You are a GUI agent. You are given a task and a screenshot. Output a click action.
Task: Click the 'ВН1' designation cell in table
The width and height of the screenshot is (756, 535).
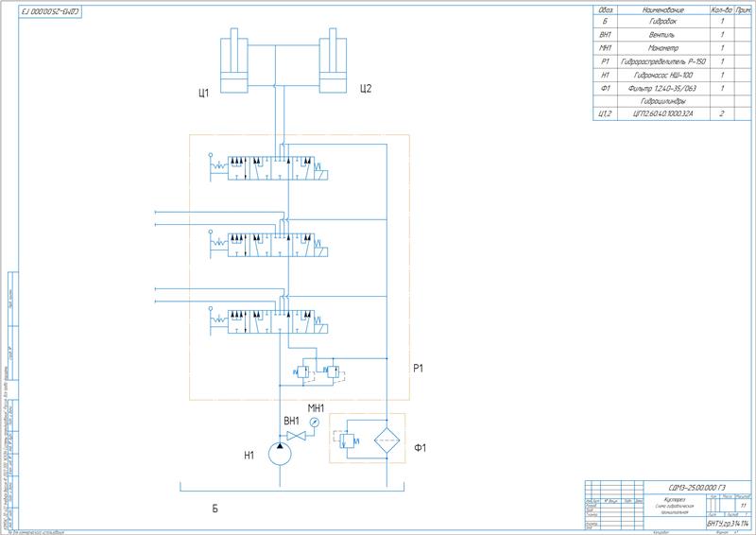(605, 35)
